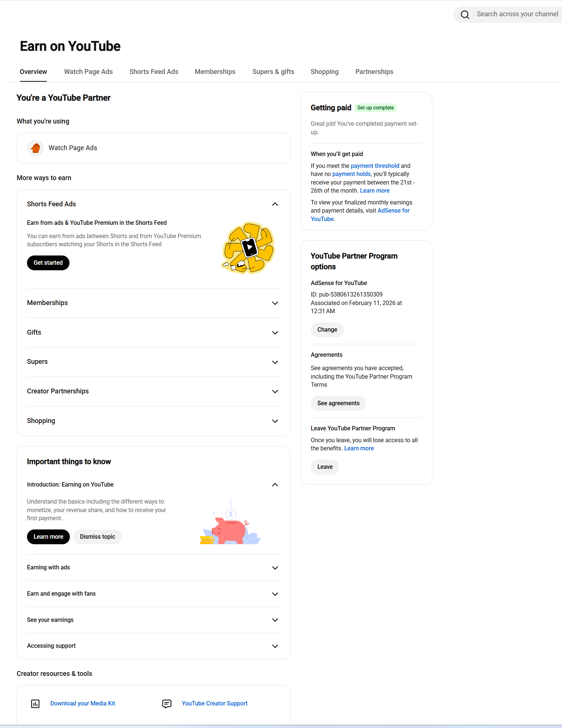562x728 pixels.
Task: Click the Shorts Feed yellow illustration
Action: click(249, 248)
